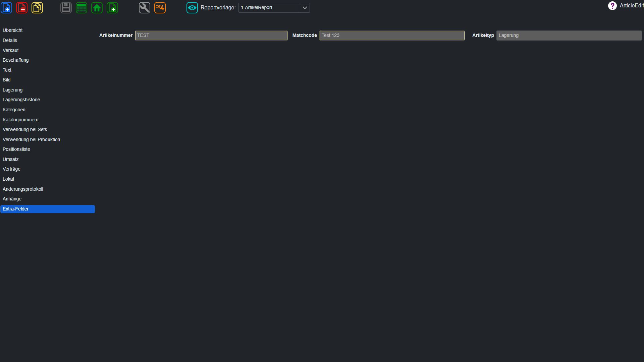Click the gray floppy disk save icon
644x362 pixels.
point(66,8)
